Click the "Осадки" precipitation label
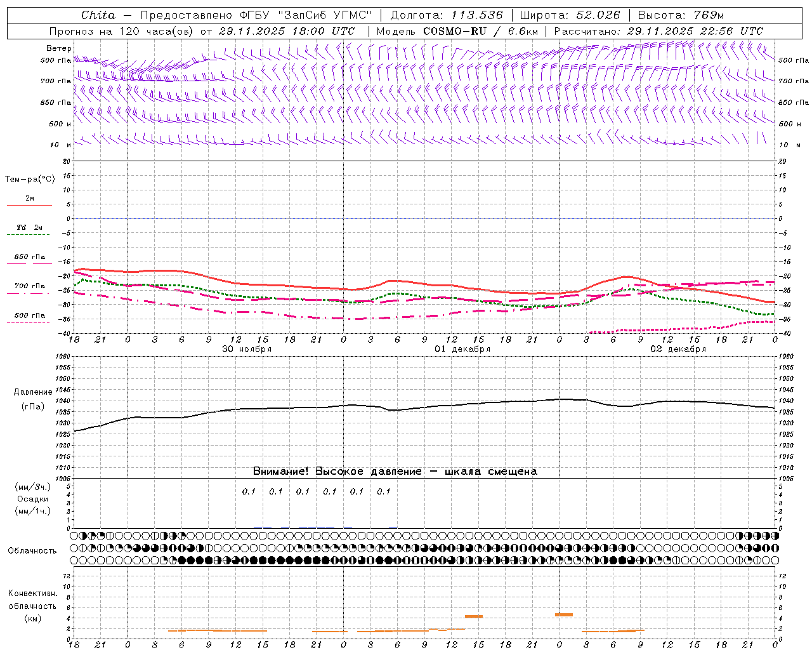This screenshot has height=650, width=812. [x=33, y=499]
